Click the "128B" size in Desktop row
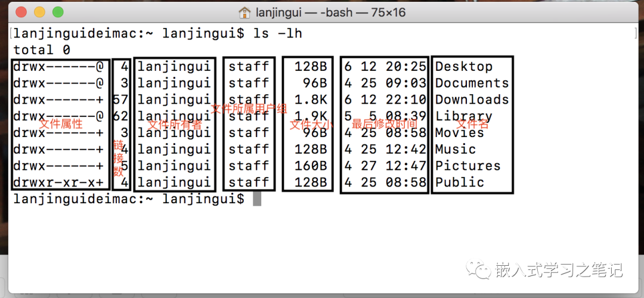The height and width of the screenshot is (298, 644). coord(311,67)
